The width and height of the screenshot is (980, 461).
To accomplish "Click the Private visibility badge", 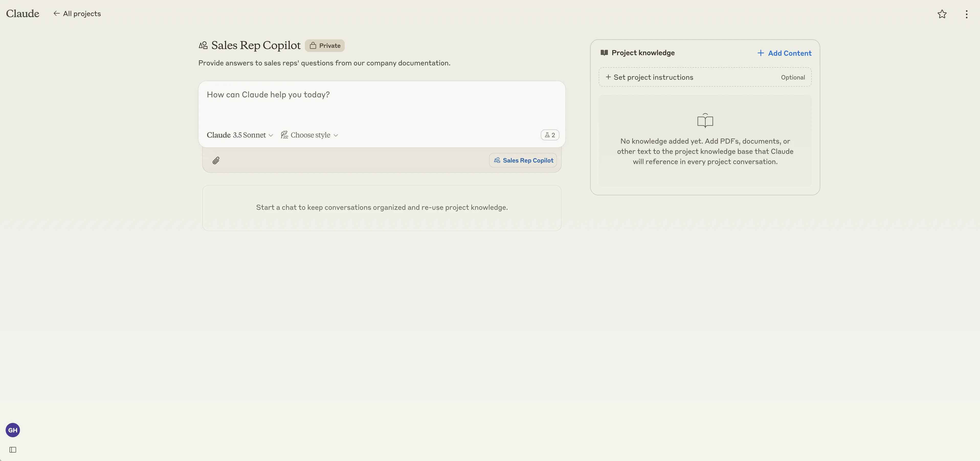I will pos(325,45).
